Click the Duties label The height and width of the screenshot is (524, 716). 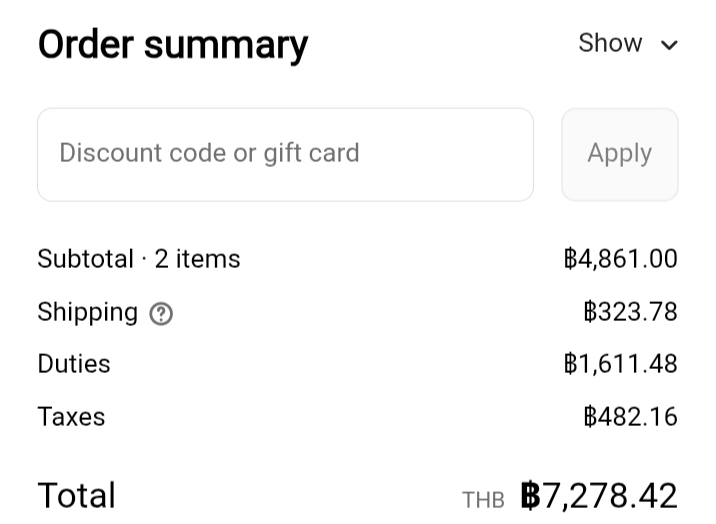[x=74, y=364]
